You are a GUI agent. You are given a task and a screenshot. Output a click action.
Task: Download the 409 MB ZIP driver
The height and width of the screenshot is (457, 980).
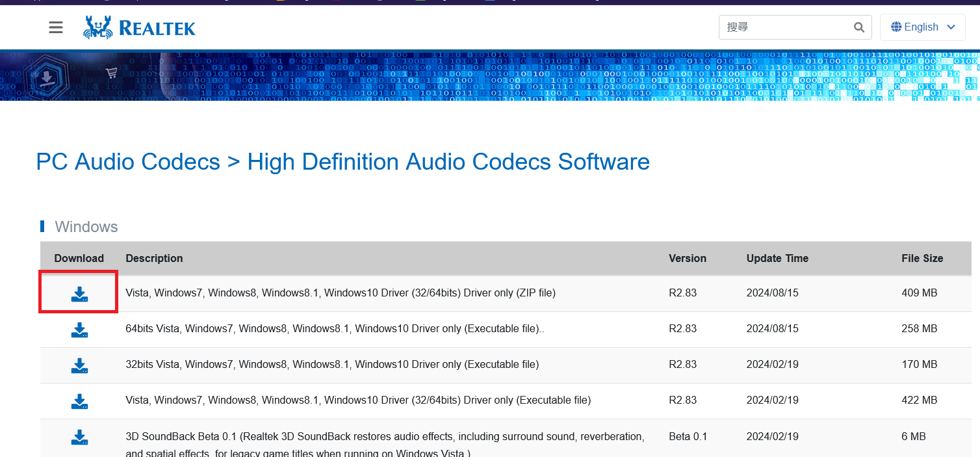click(79, 294)
